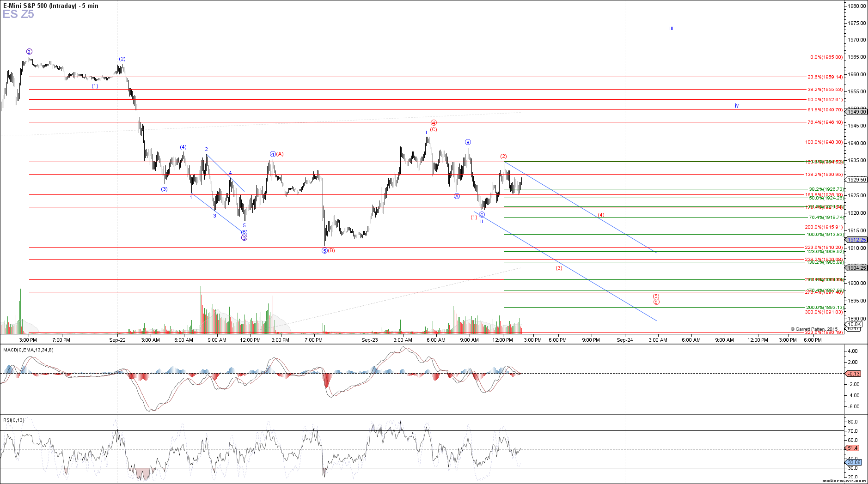Click the 100.0%(1940.30) Fibonacci level label
The height and width of the screenshot is (484, 868).
pos(824,142)
